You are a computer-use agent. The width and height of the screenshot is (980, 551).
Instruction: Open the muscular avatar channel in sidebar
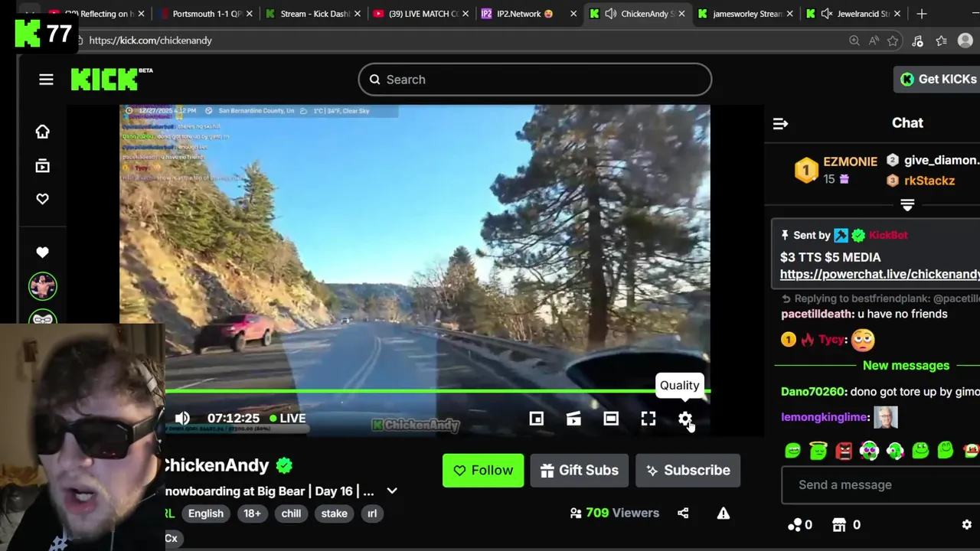coord(43,286)
